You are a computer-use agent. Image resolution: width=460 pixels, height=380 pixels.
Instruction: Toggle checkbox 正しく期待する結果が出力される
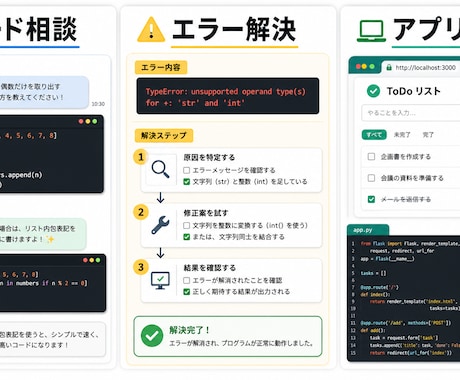coord(187,292)
